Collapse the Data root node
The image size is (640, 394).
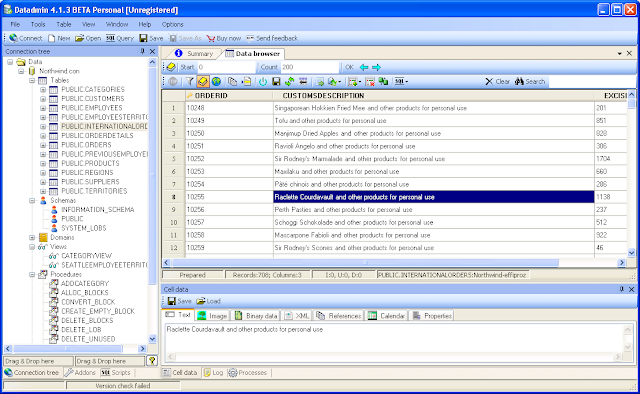tap(10, 62)
